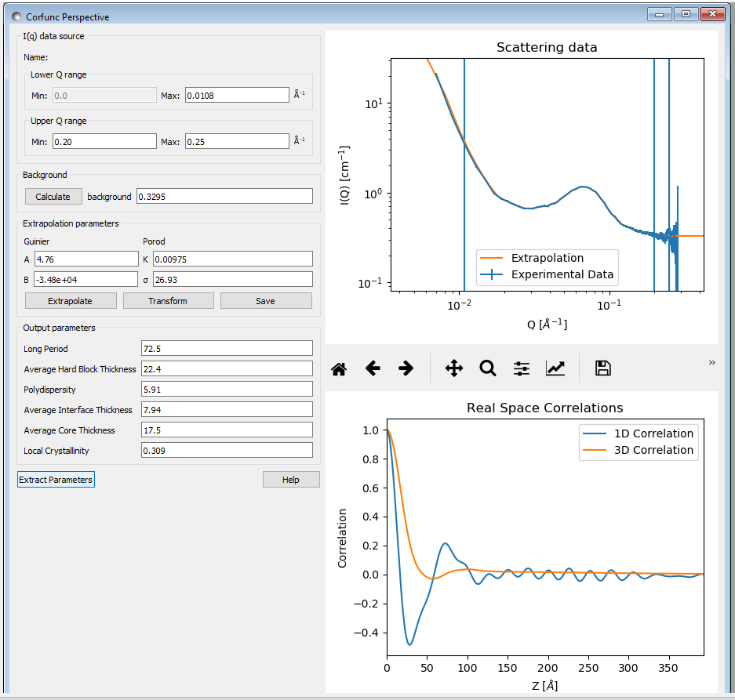735x700 pixels.
Task: Open the Configure subplots sliders icon
Action: 522,368
